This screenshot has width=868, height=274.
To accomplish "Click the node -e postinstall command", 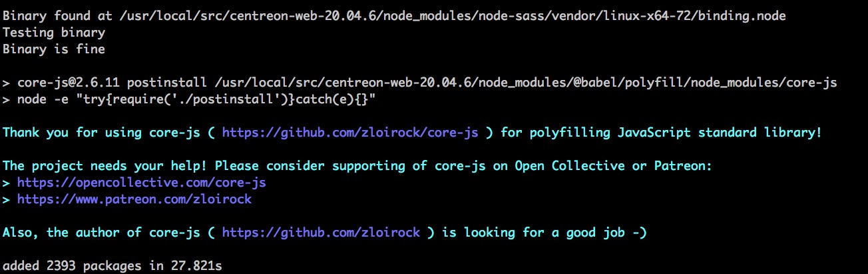I will [x=198, y=99].
